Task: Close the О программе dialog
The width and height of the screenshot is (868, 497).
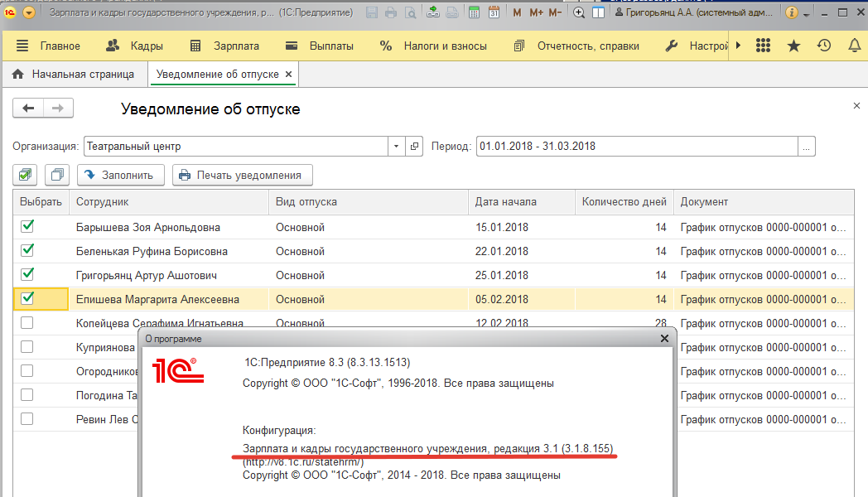Action: click(664, 338)
